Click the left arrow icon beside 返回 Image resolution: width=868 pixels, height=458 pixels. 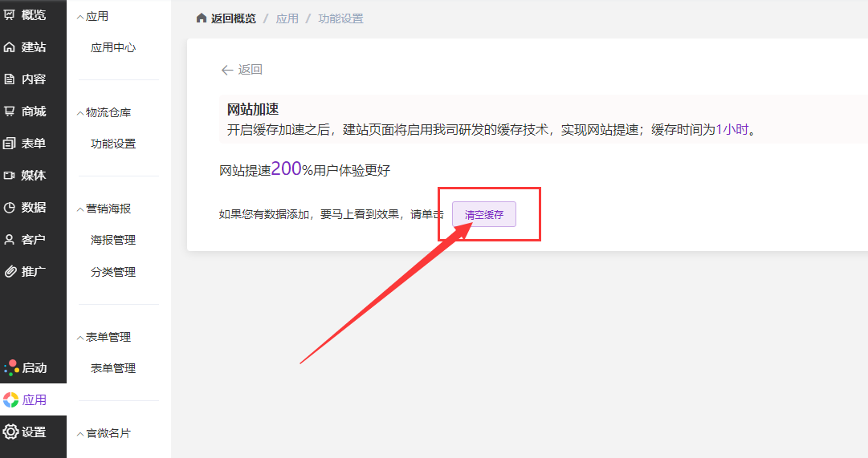pos(227,70)
